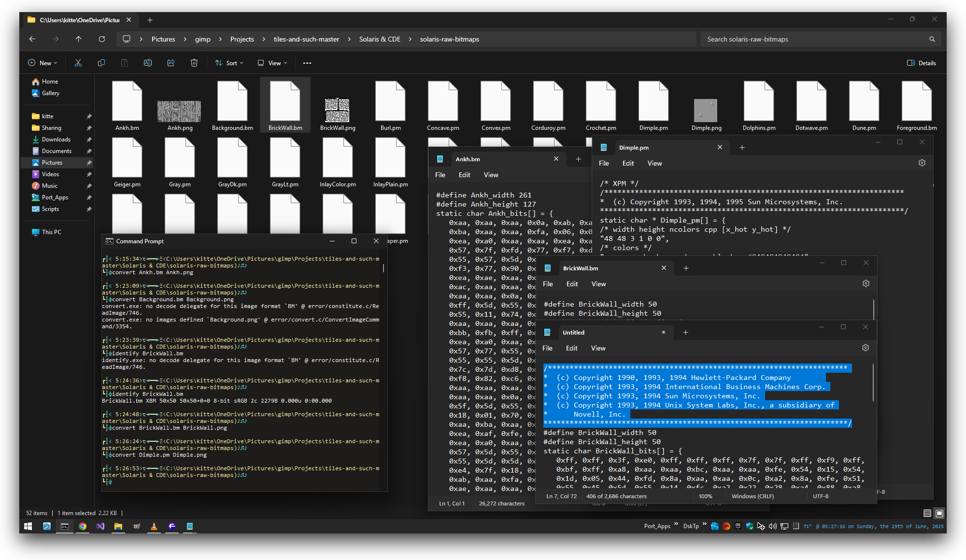Image resolution: width=966 pixels, height=560 pixels.
Task: Click the EA app icon in system tray
Action: pyautogui.click(x=726, y=526)
